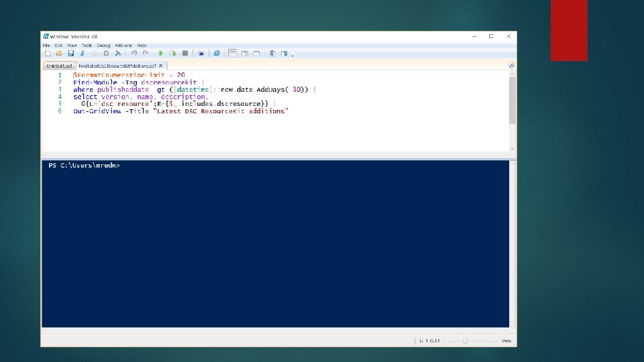
Task: Copy selection with the Copy icon
Action: point(94,54)
